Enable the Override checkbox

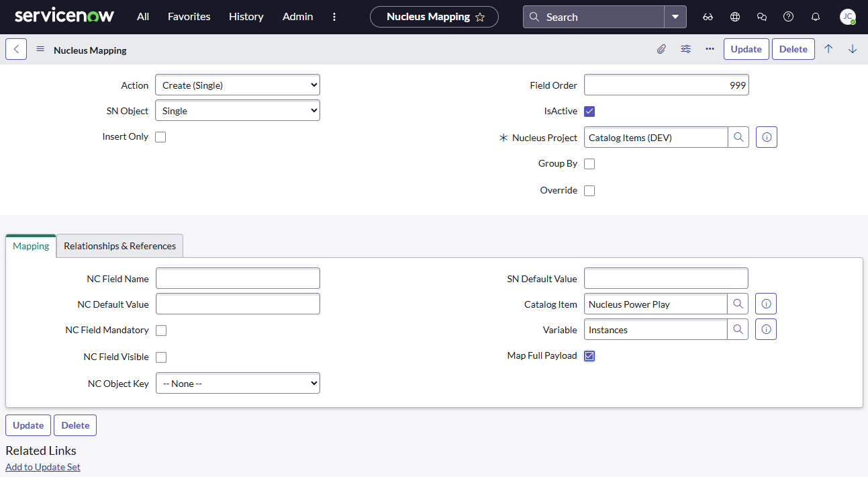click(x=589, y=191)
